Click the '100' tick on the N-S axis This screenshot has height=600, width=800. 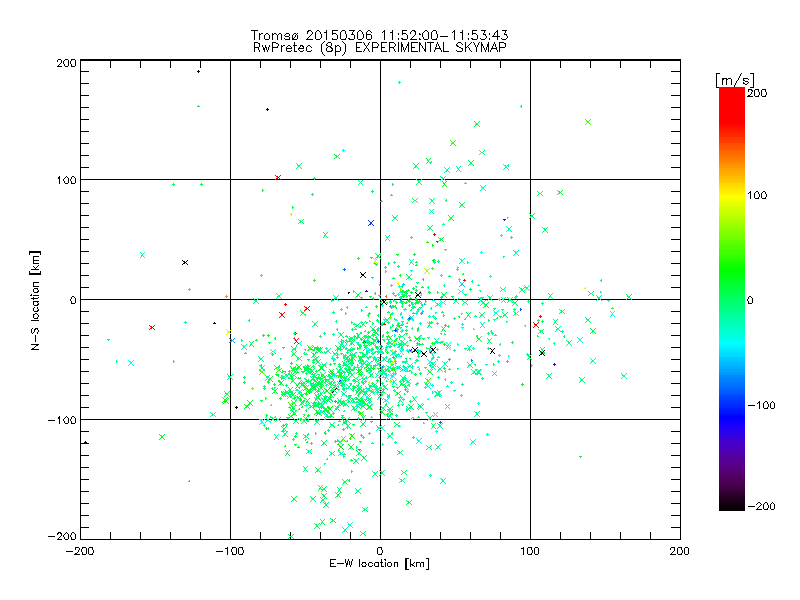[66, 180]
